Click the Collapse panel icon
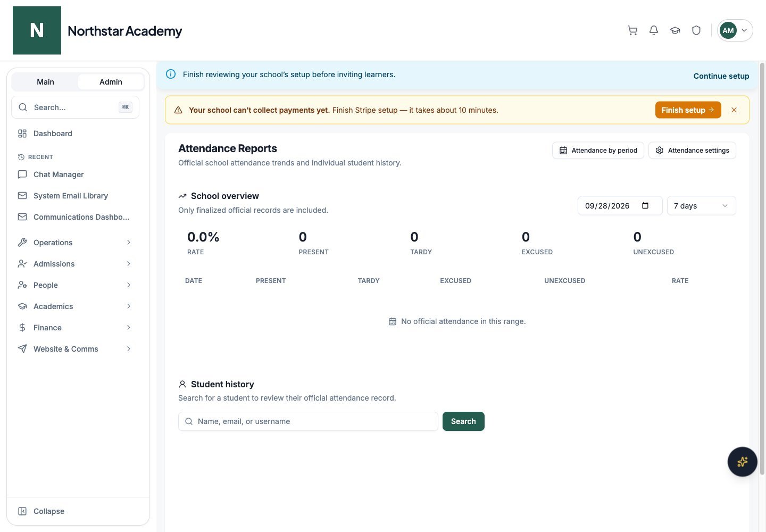Viewport: 766px width, 532px height. [x=22, y=511]
